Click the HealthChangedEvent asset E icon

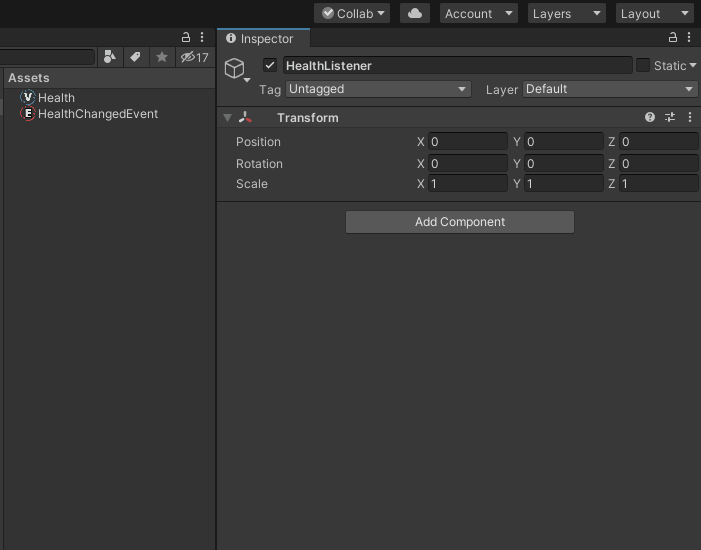pyautogui.click(x=28, y=114)
